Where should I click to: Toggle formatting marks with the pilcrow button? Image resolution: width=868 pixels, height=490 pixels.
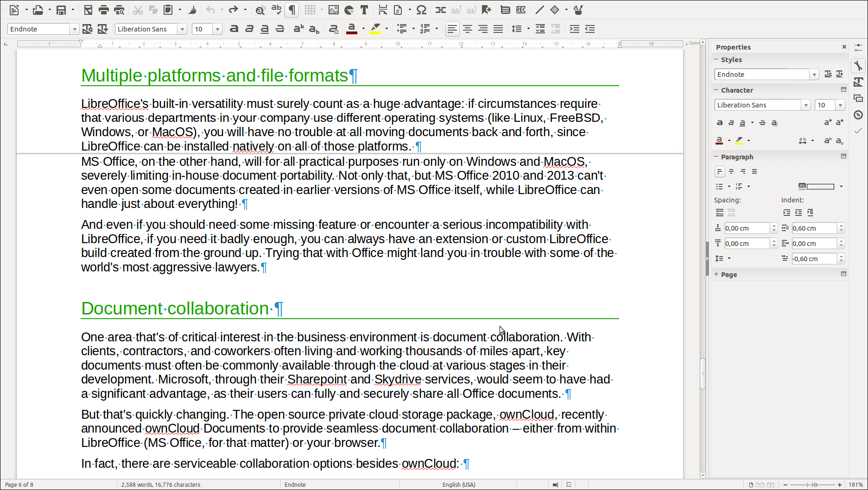[292, 10]
